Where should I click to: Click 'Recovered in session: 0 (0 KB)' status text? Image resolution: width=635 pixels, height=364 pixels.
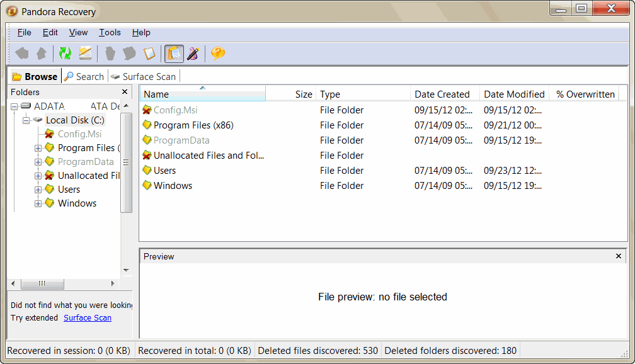click(x=69, y=351)
